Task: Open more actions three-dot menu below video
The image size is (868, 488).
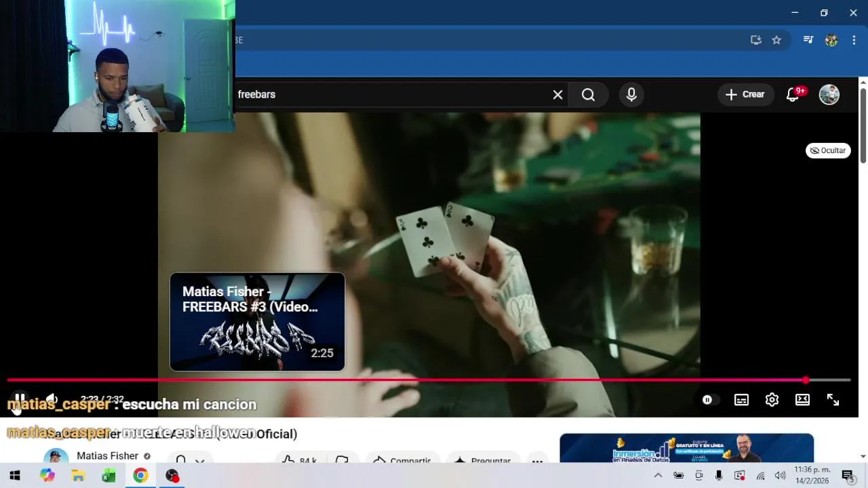Action: (x=537, y=460)
